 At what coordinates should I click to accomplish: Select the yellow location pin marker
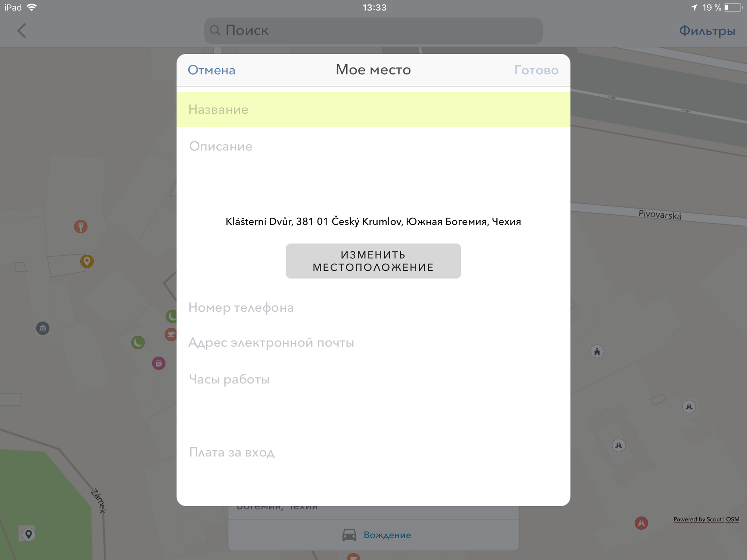click(87, 261)
